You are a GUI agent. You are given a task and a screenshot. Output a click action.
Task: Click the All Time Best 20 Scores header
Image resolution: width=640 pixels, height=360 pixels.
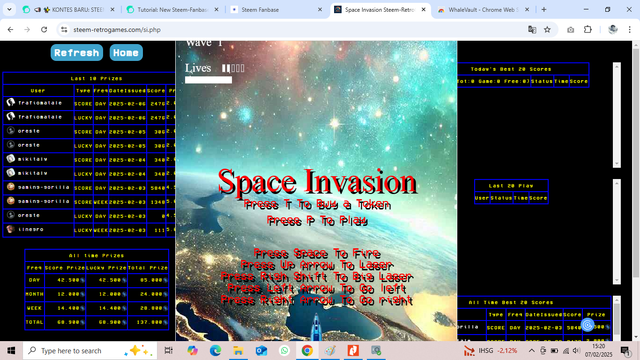click(x=511, y=302)
